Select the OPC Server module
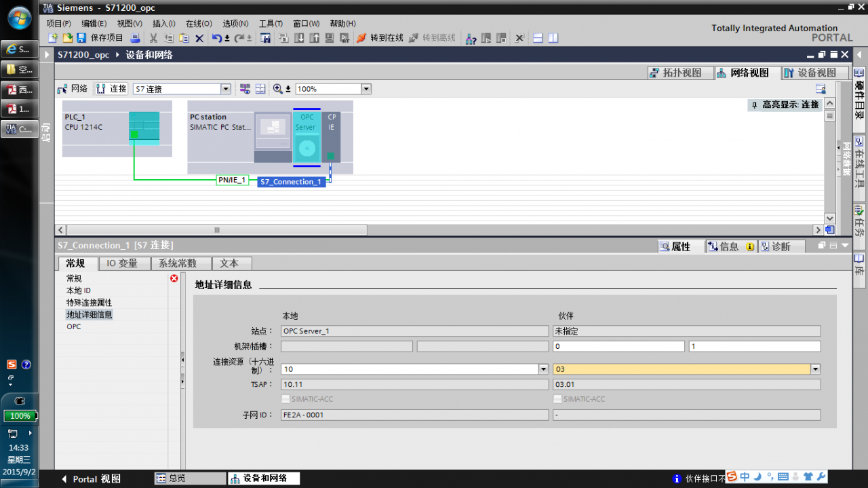Viewport: 868px width, 488px height. tap(307, 136)
